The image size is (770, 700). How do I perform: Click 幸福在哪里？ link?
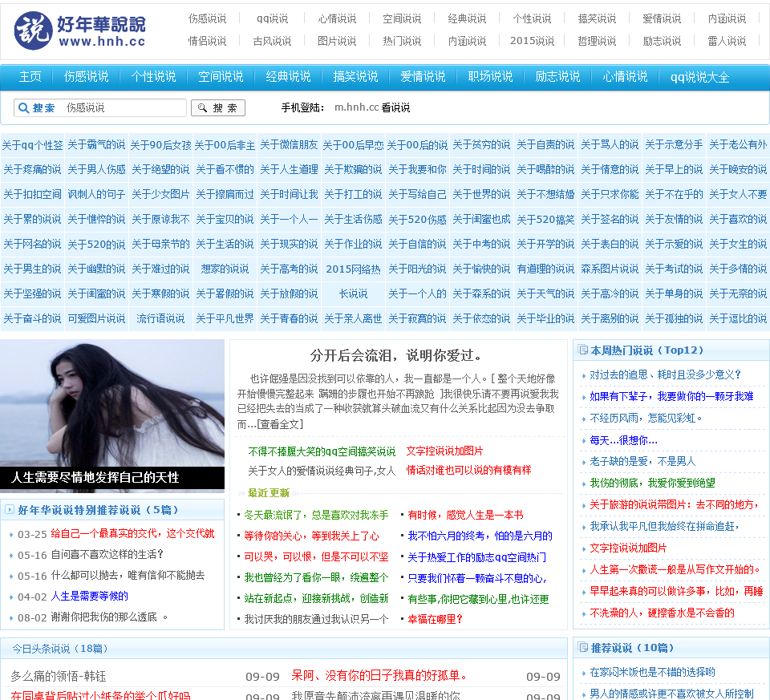[435, 619]
